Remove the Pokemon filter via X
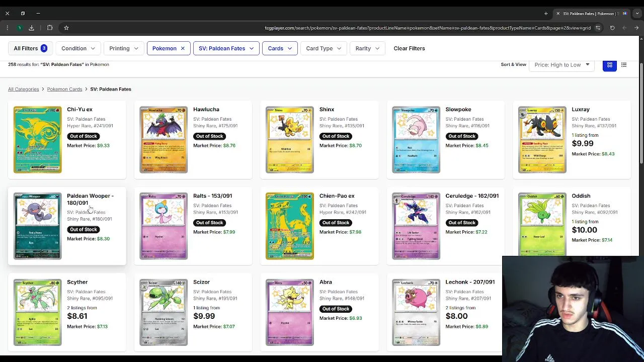Viewport: 644px width, 362px height. [183, 48]
